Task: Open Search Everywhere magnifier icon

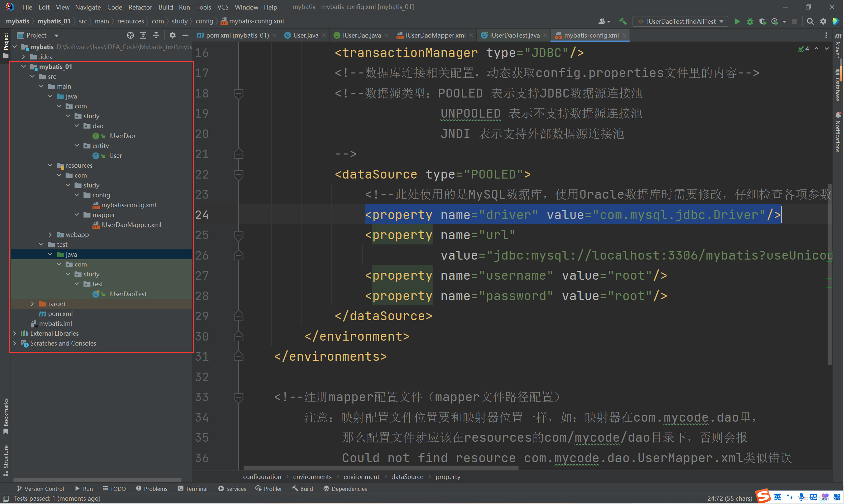Action: click(x=810, y=21)
